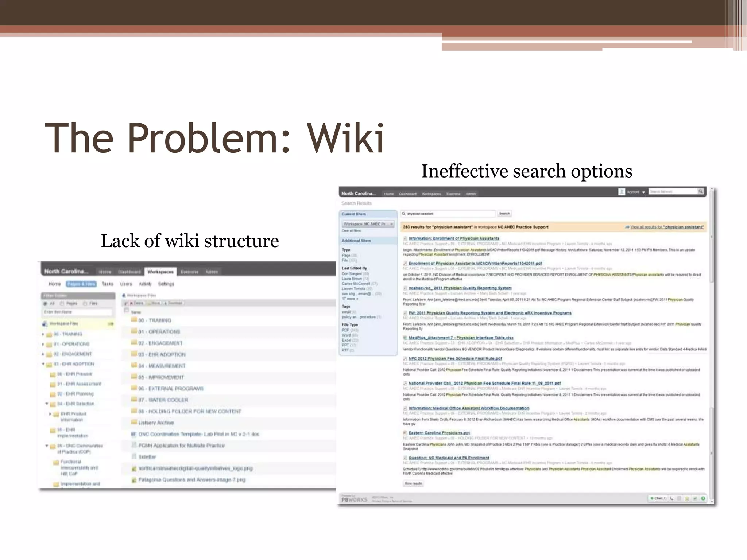Click the Word doc icon for ONC Coordination Template
Screen dimensions: 747x560
point(134,434)
